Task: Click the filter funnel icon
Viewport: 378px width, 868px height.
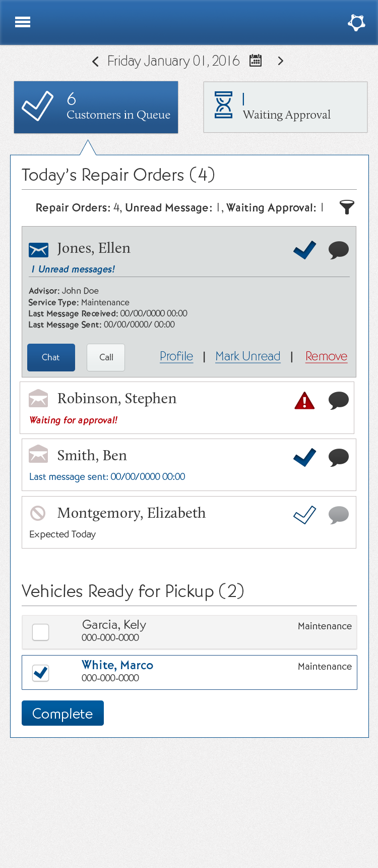Action: [x=347, y=207]
